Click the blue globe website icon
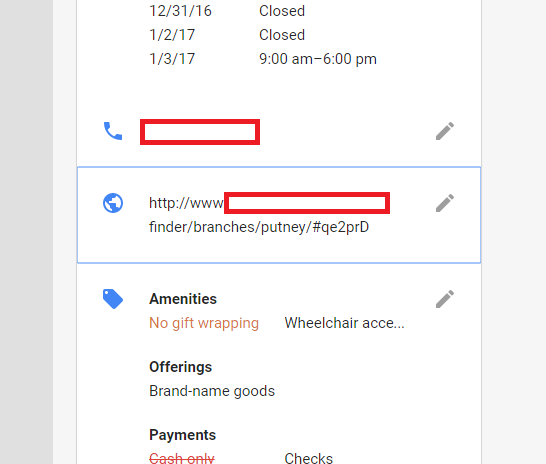The height and width of the screenshot is (464, 546). (113, 203)
